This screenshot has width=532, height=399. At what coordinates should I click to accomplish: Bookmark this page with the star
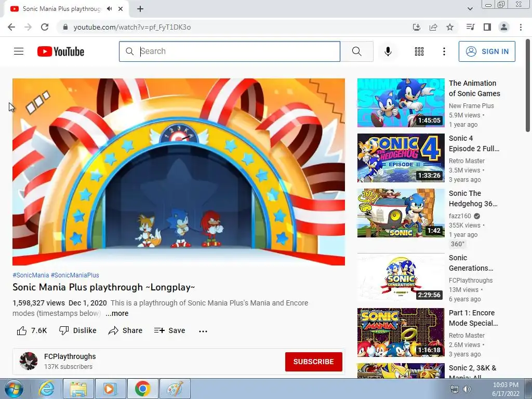(x=450, y=27)
